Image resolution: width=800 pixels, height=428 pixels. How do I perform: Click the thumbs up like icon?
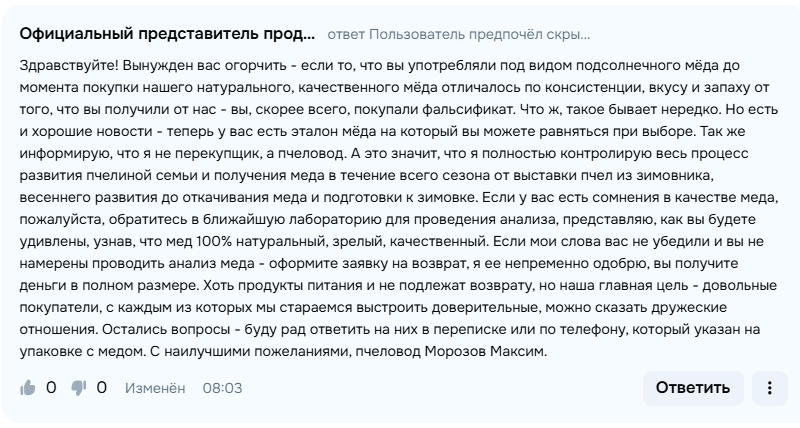[x=28, y=387]
